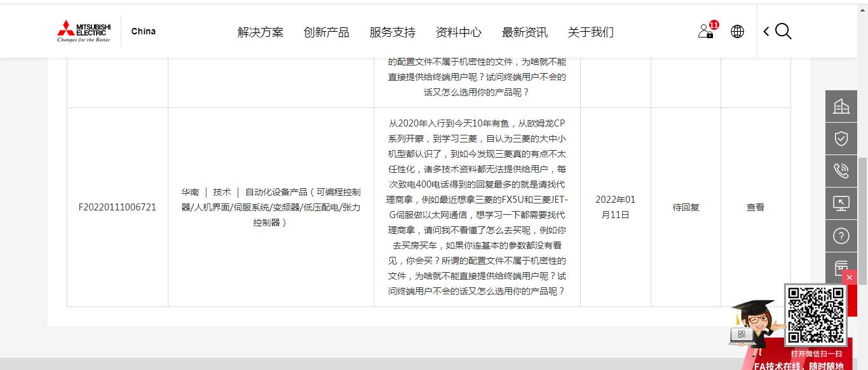Click the monitor screen sidebar icon

pyautogui.click(x=841, y=203)
